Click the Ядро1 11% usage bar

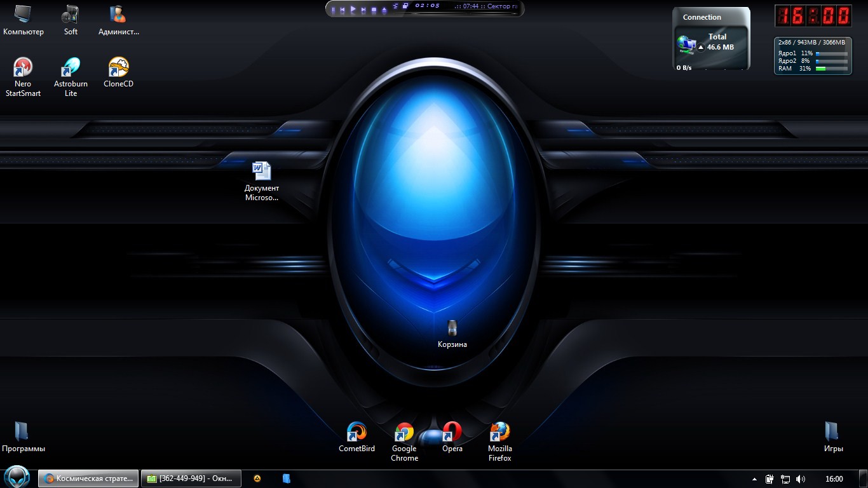[831, 53]
